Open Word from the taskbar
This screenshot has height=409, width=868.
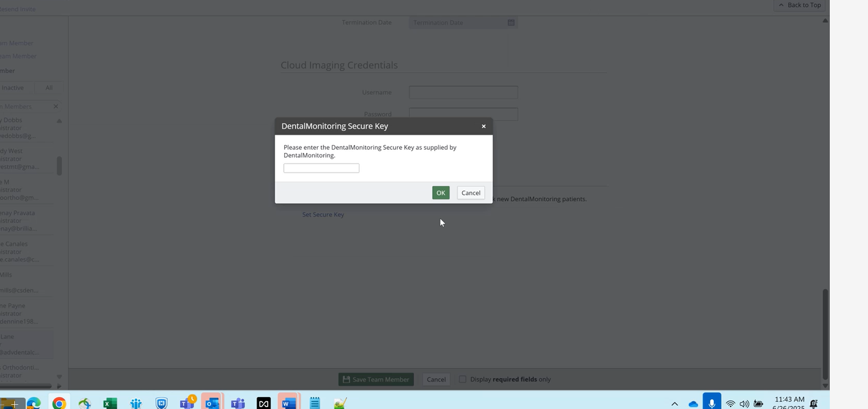tap(289, 403)
